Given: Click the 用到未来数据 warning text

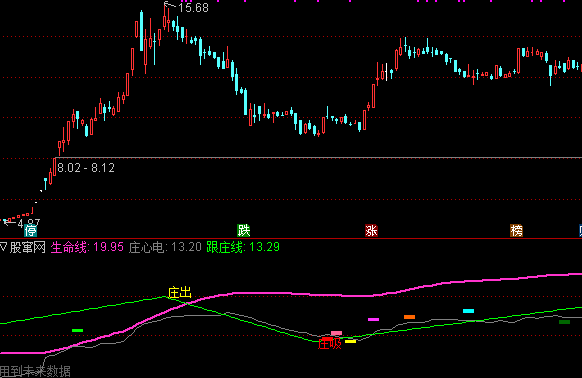Looking at the screenshot, I should (35, 371).
